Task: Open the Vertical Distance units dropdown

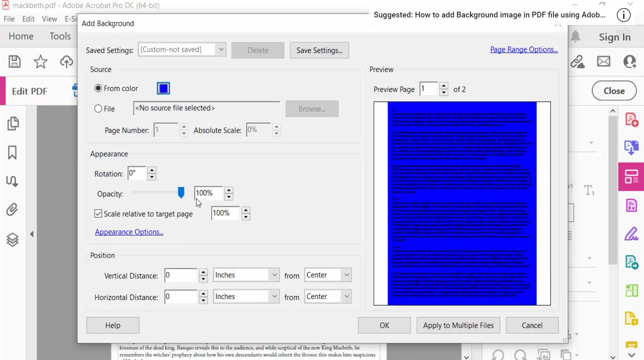Action: pos(274,275)
